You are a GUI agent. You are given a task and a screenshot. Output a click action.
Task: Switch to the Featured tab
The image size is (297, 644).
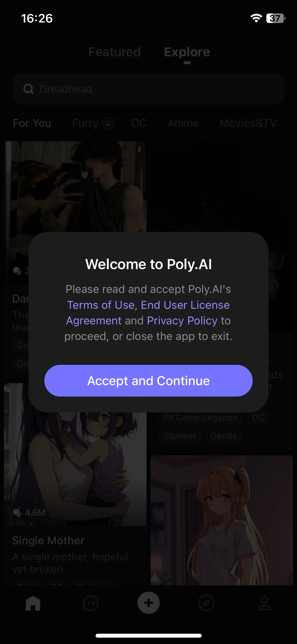point(114,52)
